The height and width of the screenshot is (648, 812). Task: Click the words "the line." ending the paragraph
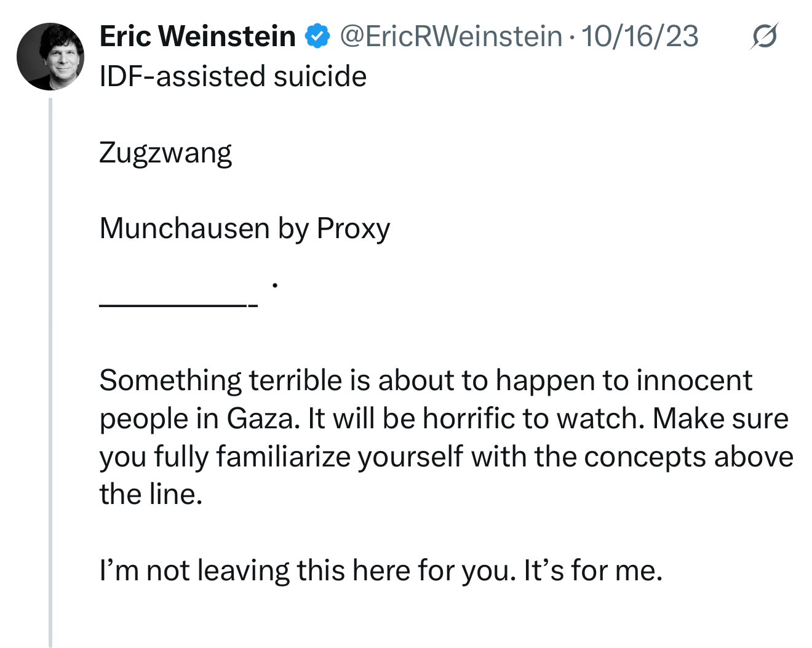click(x=151, y=494)
